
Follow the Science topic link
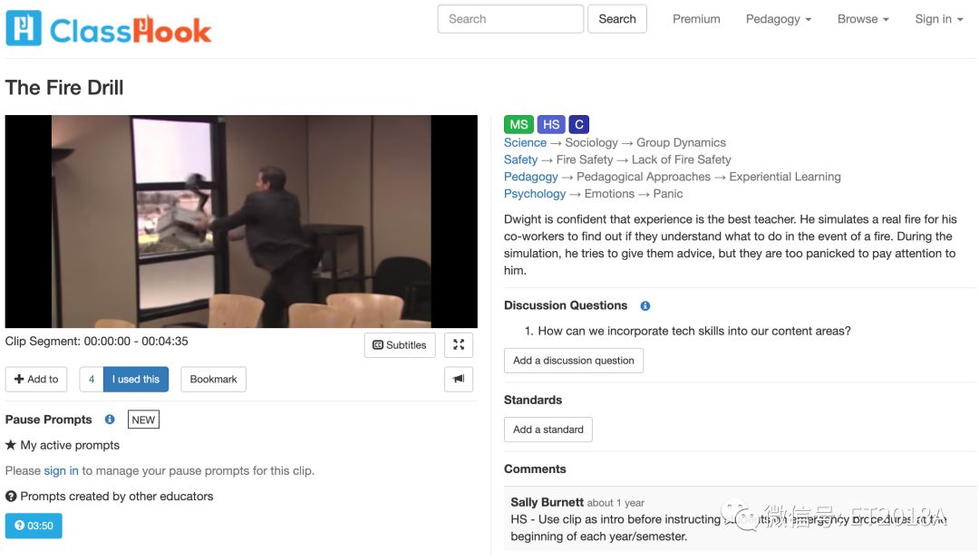525,143
